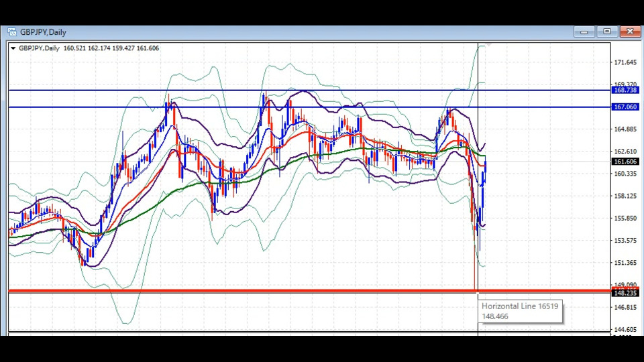Viewport: 644px width, 362px height.
Task: Select the 167.060 horizontal line price label
Action: coord(625,107)
